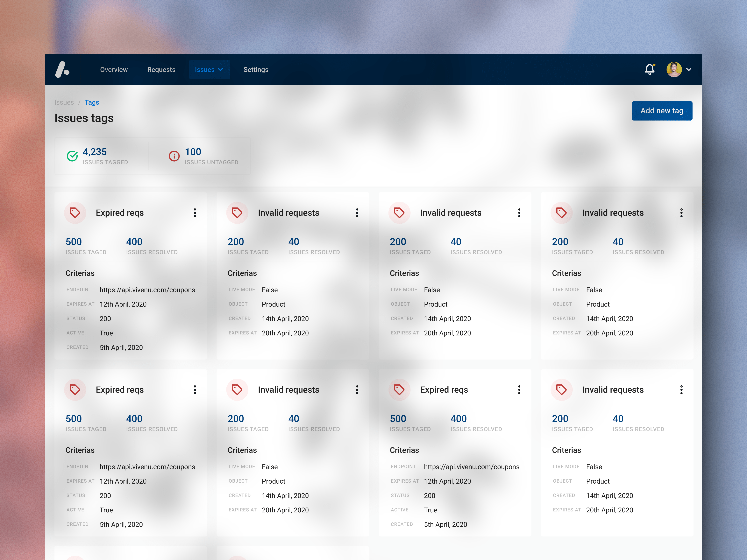The height and width of the screenshot is (560, 747).
Task: Click the top-row Expired reqs card title
Action: (120, 213)
